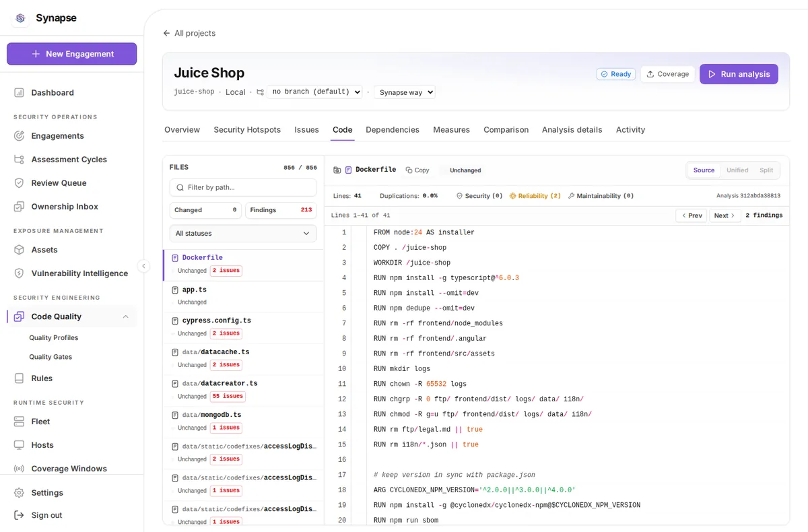
Task: Open the Synapse way profile dropdown
Action: (405, 92)
